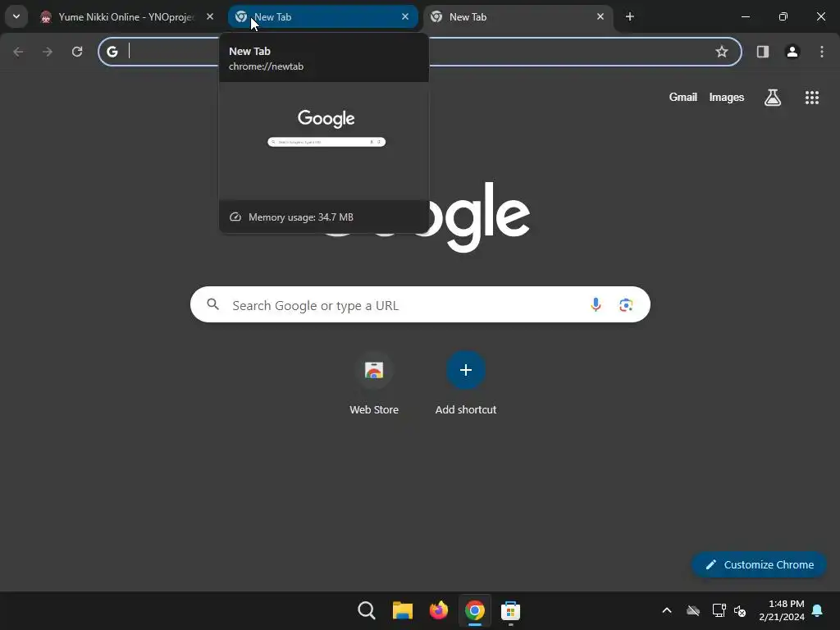The height and width of the screenshot is (630, 840).
Task: Reload the current page
Action: [x=77, y=52]
